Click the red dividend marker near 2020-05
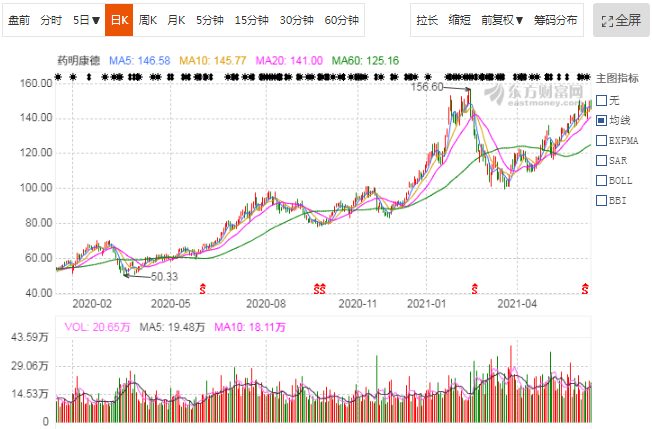This screenshot has width=652, height=429. (203, 287)
